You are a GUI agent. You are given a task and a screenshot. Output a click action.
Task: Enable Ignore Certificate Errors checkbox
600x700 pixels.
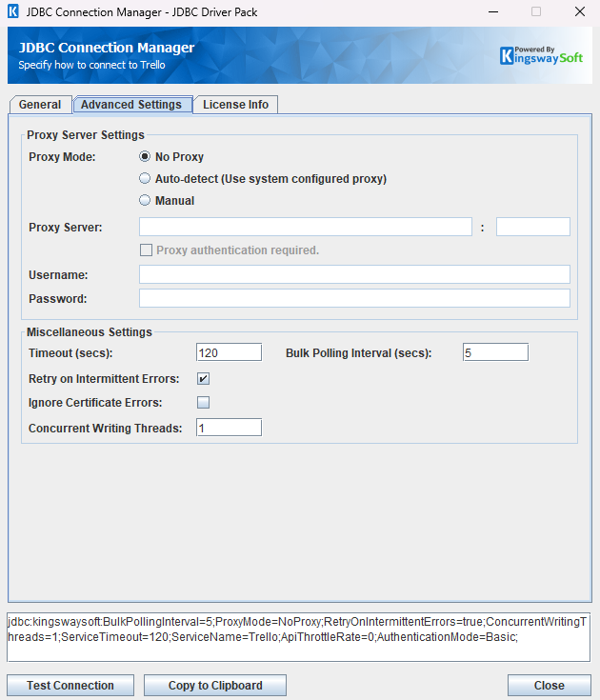[x=203, y=402]
